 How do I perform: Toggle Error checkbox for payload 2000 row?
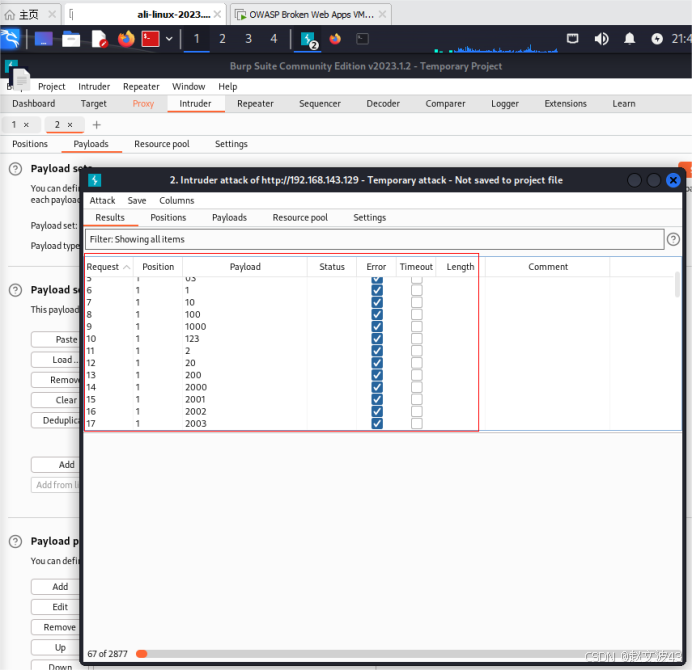(x=377, y=388)
